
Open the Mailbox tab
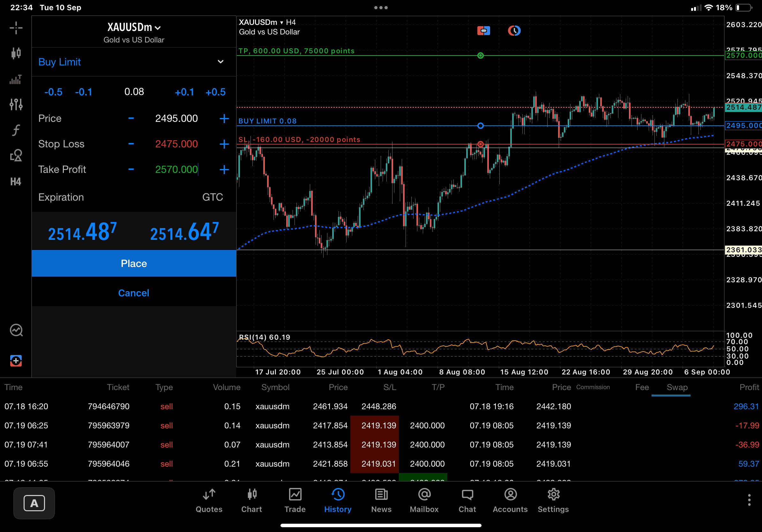424,501
